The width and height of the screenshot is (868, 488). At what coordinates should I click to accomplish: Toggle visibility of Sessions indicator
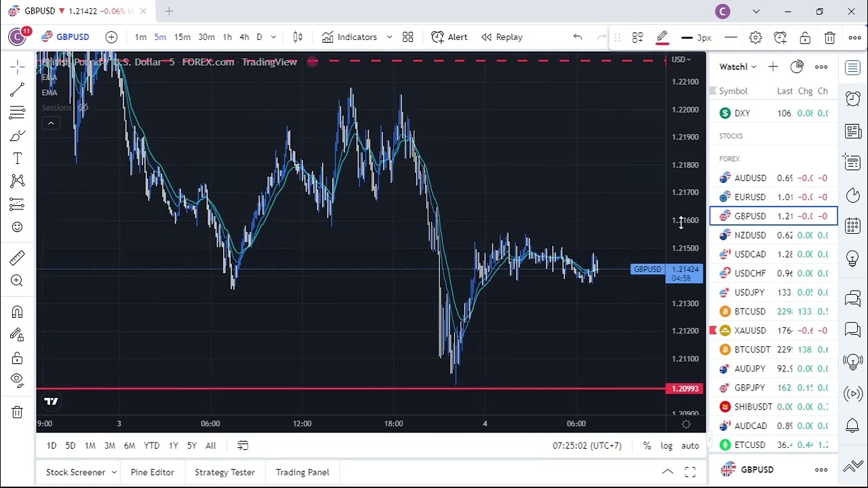[83, 107]
